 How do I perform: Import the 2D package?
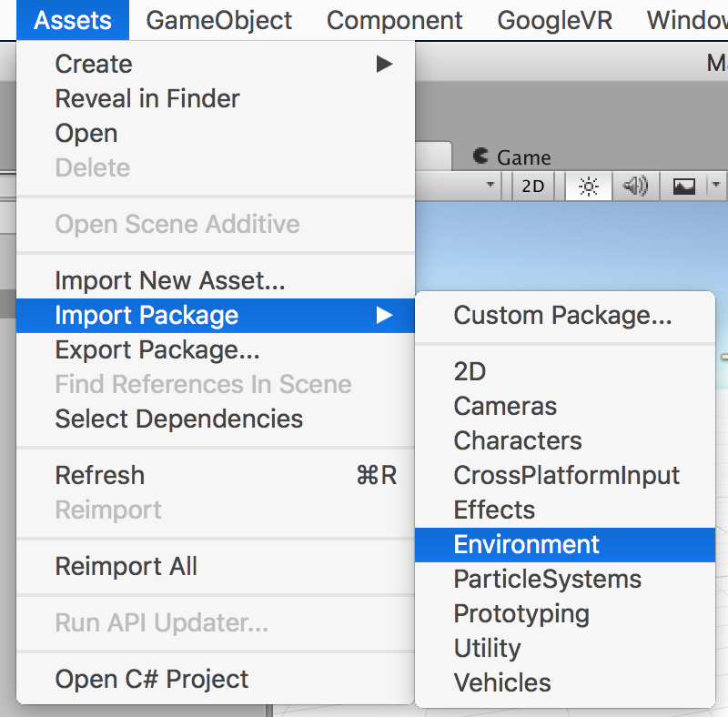(x=565, y=371)
